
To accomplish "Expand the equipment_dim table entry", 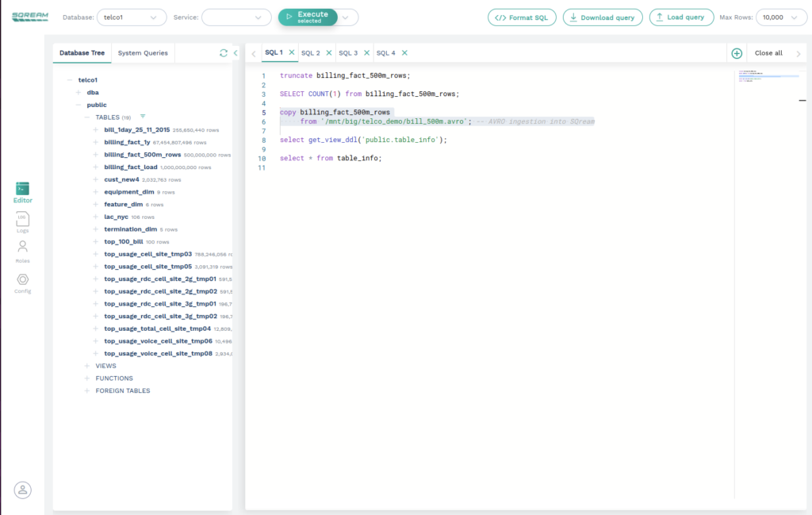I will coord(95,191).
